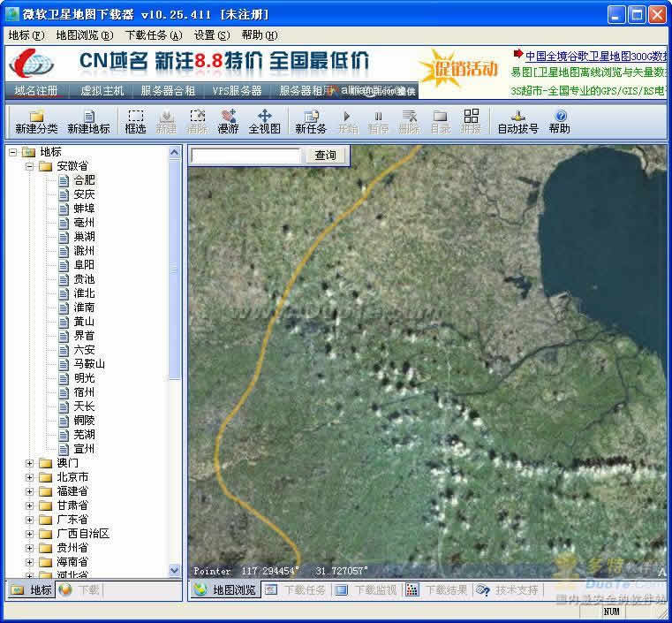
Task: Select the 合肥 landmark
Action: click(x=84, y=180)
